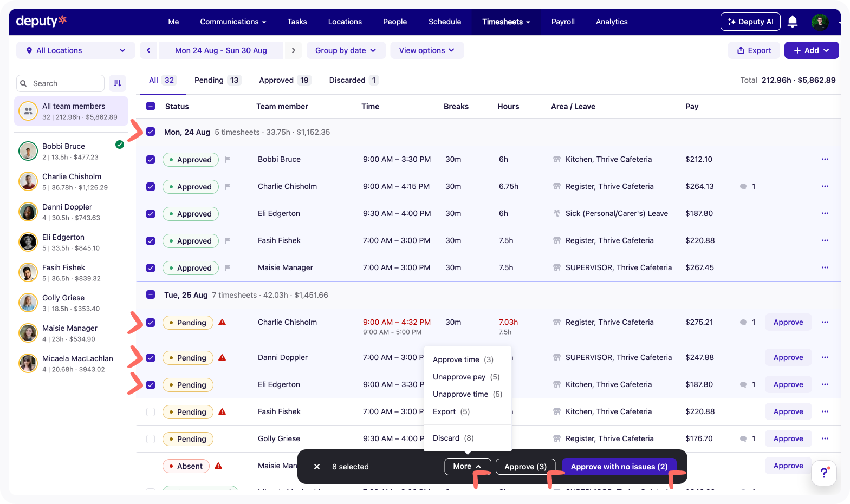Viewport: 850px width, 504px height.
Task: Uncheck the Mon, 24 Aug group checkbox
Action: pos(151,132)
